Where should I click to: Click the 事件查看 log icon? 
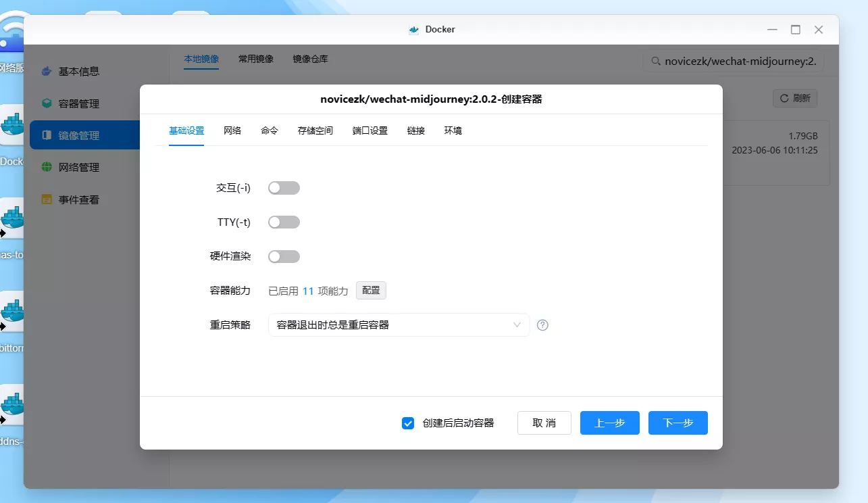point(47,199)
